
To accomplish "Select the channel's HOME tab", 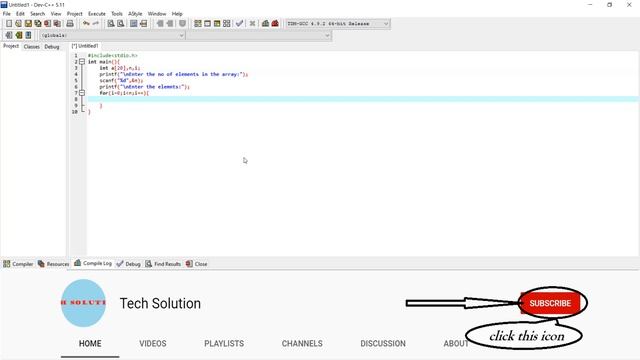I will pyautogui.click(x=90, y=344).
